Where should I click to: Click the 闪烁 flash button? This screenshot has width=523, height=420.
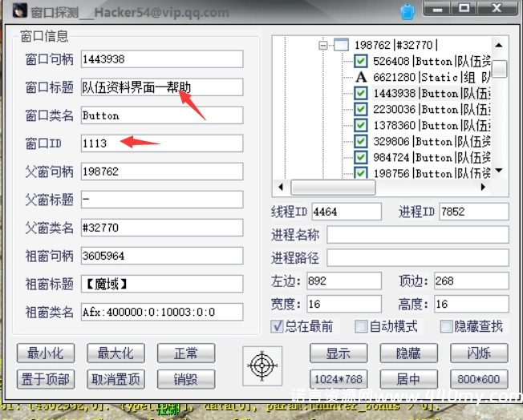pos(480,353)
